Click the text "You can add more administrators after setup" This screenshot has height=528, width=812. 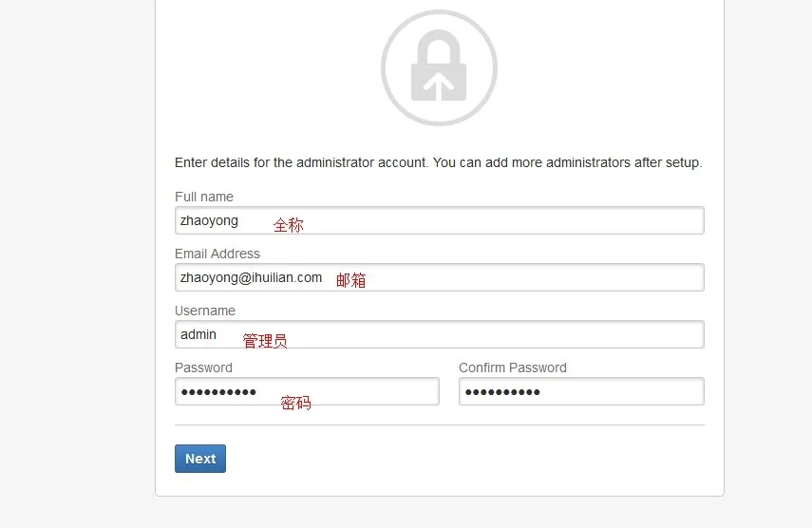pyautogui.click(x=567, y=162)
